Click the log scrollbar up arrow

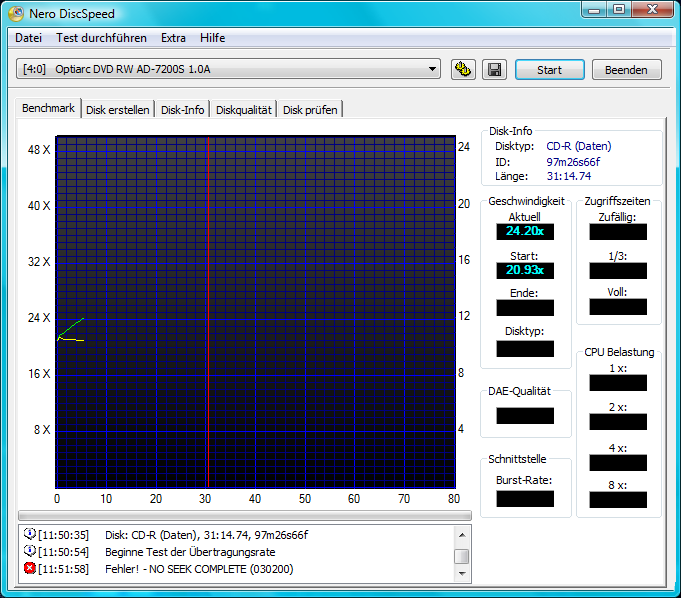[462, 535]
